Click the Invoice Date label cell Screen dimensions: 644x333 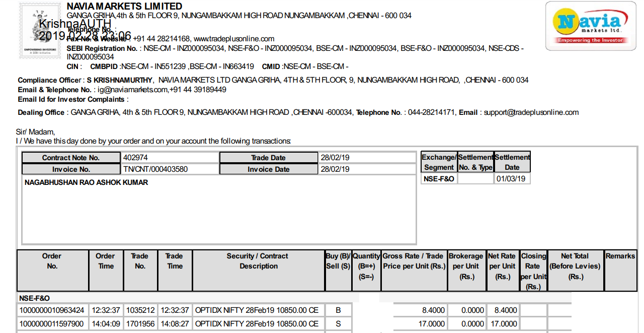(269, 169)
